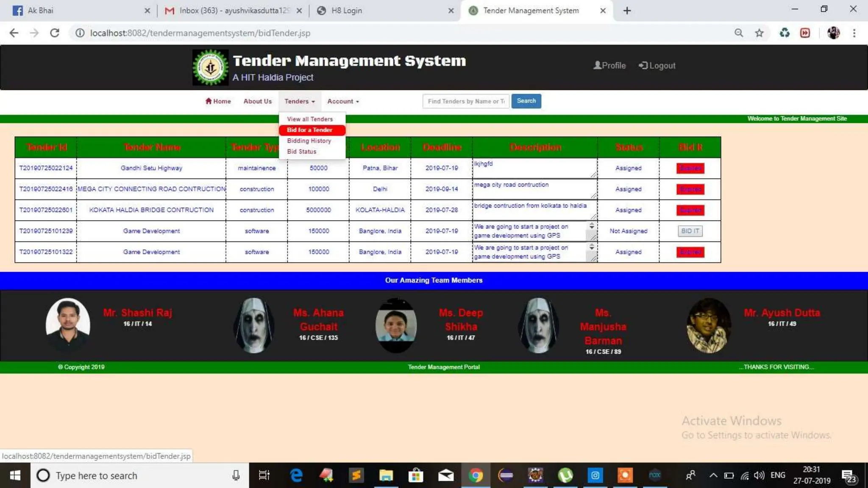This screenshot has width=868, height=488.
Task: Click the Logout icon link
Action: click(x=657, y=65)
